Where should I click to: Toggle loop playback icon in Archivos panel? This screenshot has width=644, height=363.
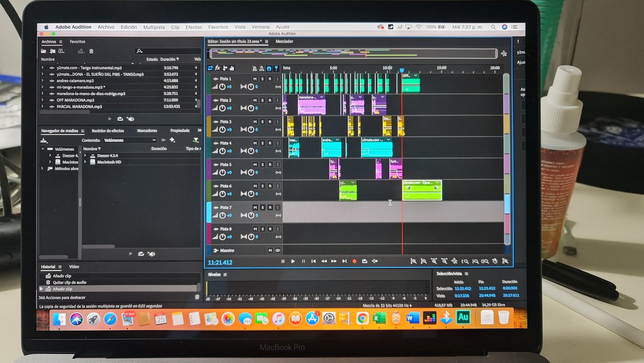(120, 119)
